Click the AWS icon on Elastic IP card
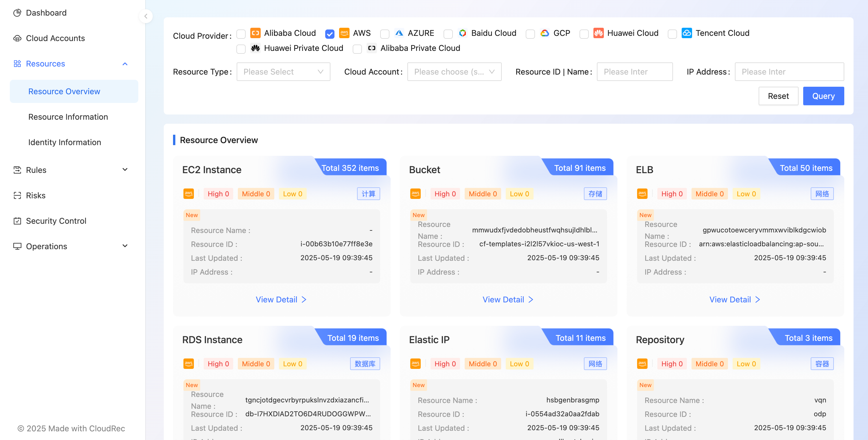This screenshot has height=440, width=868. coord(415,364)
